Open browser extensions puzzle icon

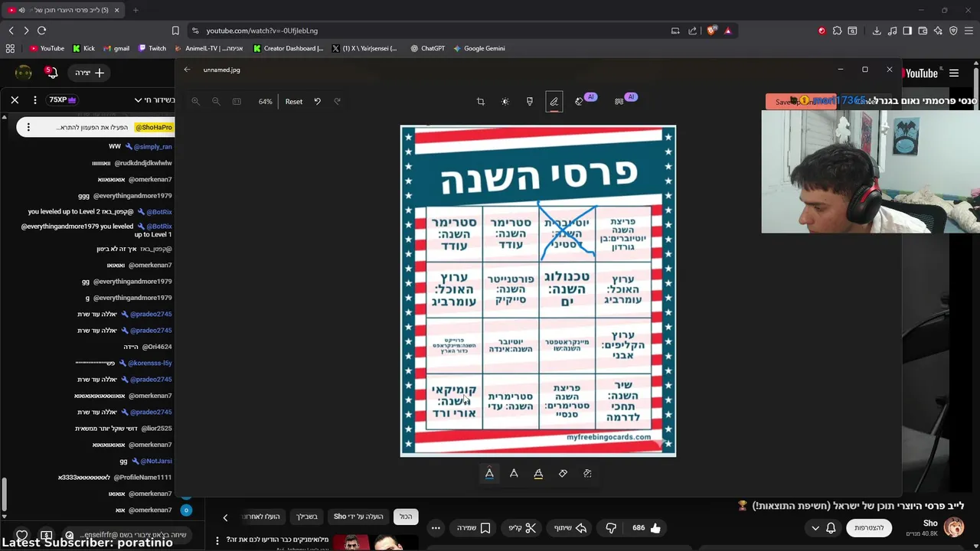click(x=837, y=31)
